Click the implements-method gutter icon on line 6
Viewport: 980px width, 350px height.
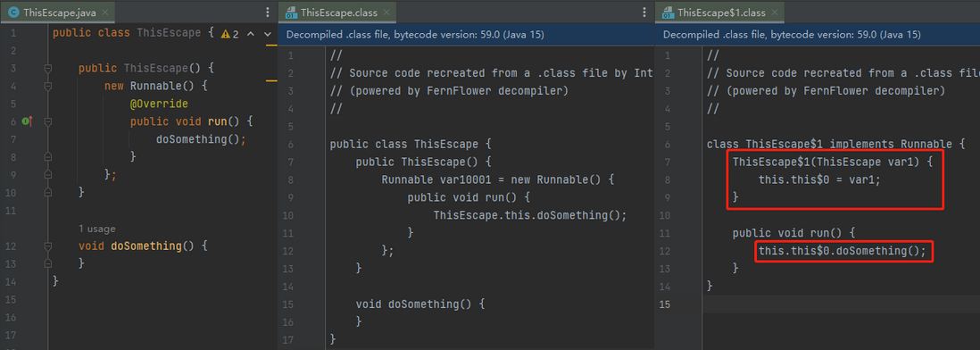pos(26,121)
